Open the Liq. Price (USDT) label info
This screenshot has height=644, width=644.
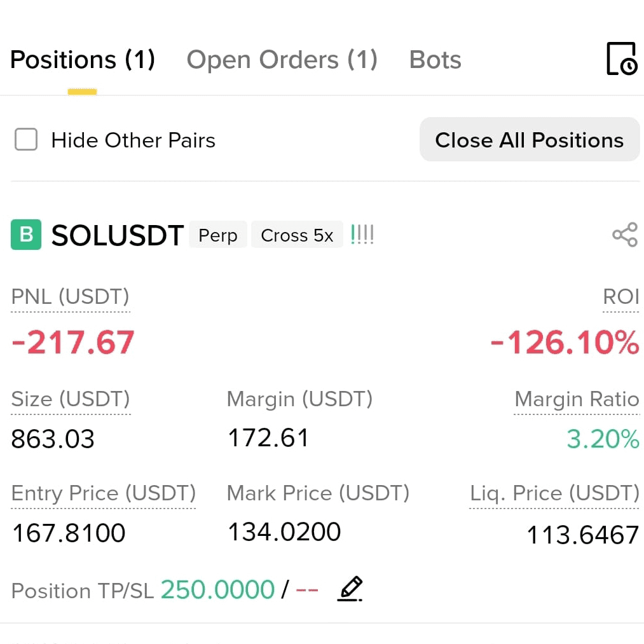click(554, 493)
